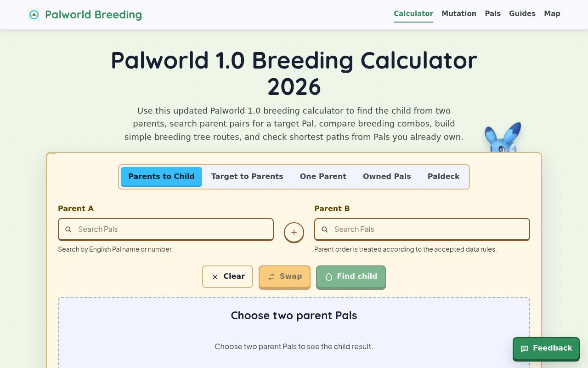The image size is (588, 368).
Task: Open the Guides navigation link
Action: 522,14
